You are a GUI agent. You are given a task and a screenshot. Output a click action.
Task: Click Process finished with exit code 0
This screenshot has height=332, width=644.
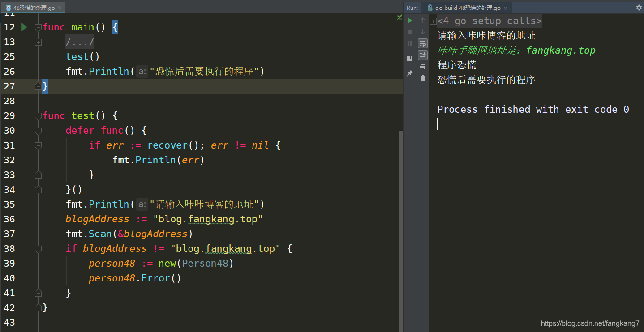click(533, 110)
